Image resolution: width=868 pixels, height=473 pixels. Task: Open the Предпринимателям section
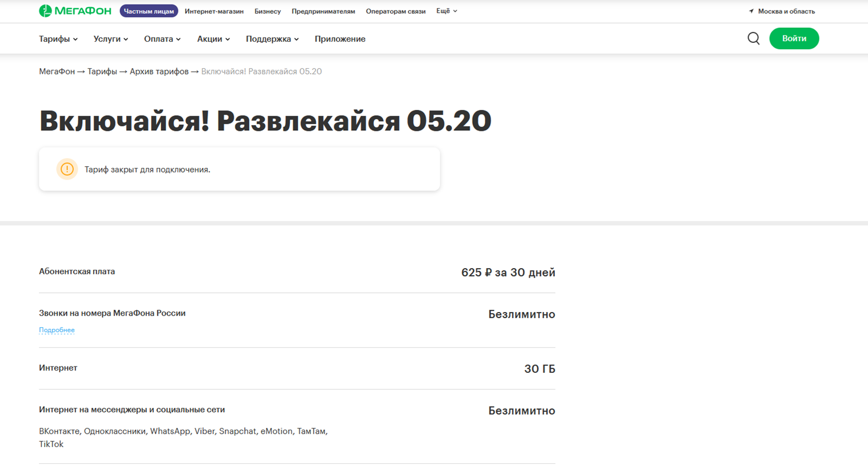pos(323,11)
